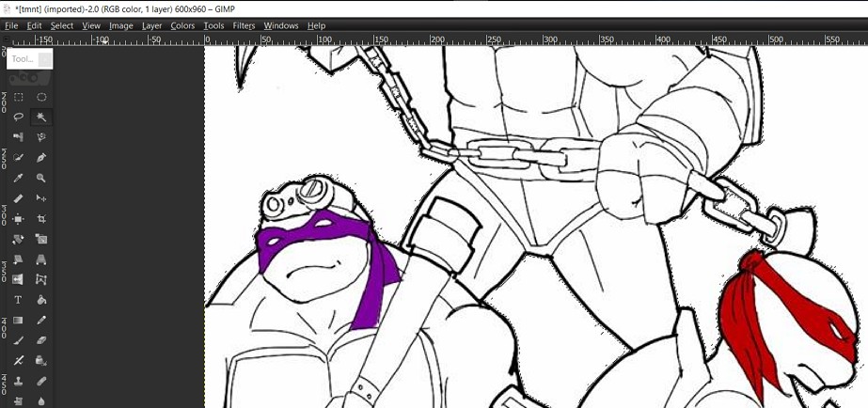Image resolution: width=868 pixels, height=408 pixels.
Task: Select the Flip tool
Action: point(18,279)
